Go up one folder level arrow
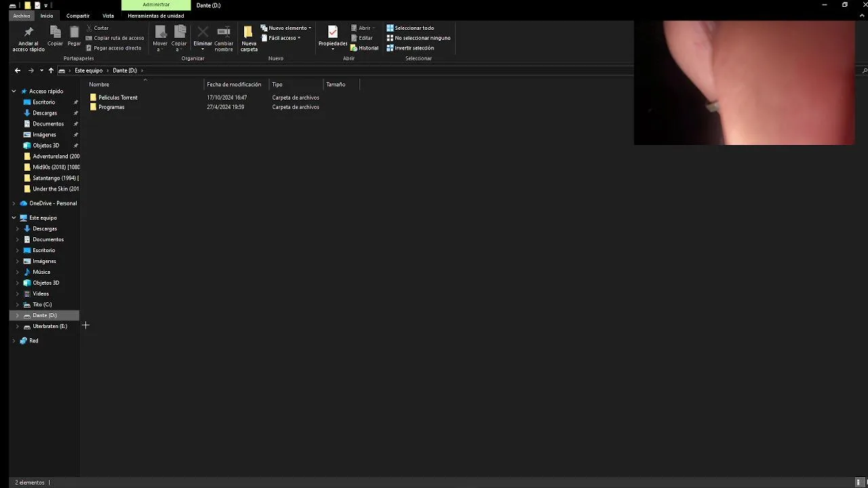 [x=51, y=70]
